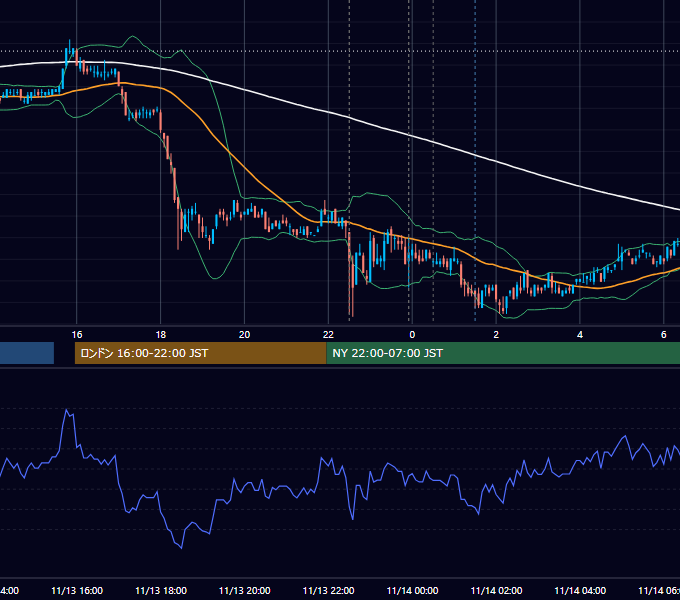The height and width of the screenshot is (600, 680).
Task: Click the 11/14 04:00 date label
Action: click(x=580, y=590)
